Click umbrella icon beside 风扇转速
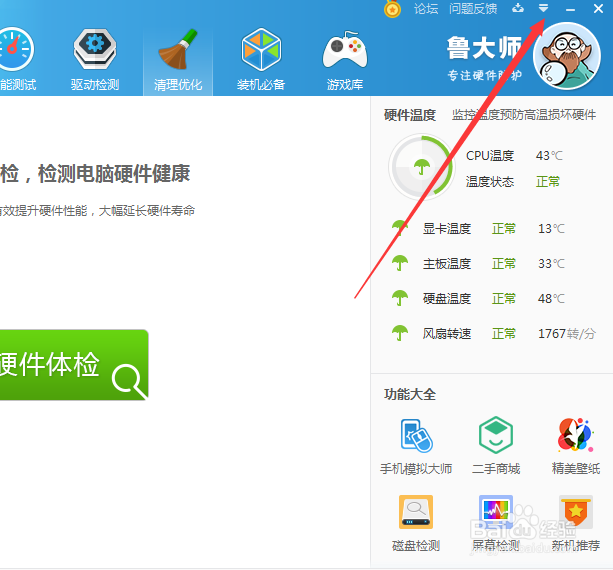The image size is (613, 570). (400, 333)
